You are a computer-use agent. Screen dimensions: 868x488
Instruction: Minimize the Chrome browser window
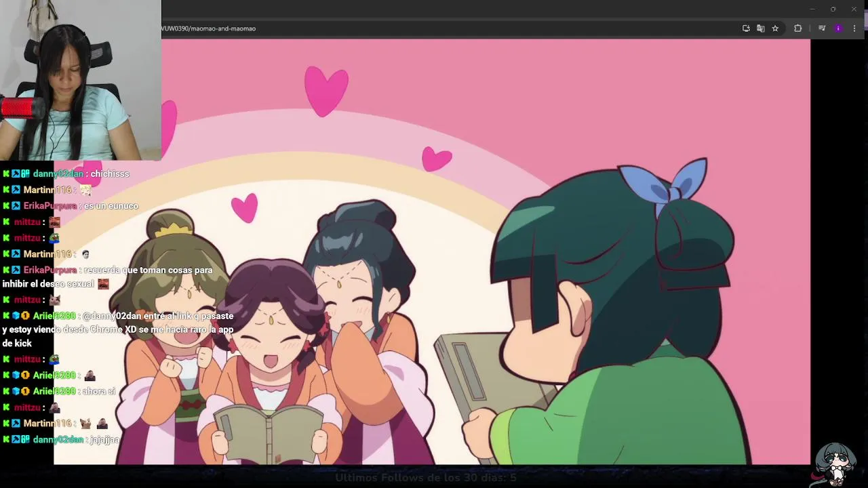(812, 9)
